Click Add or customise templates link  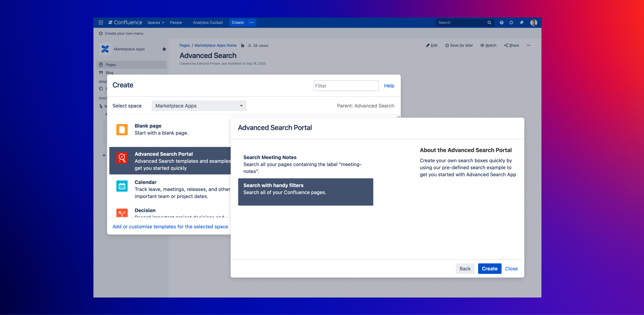point(170,227)
